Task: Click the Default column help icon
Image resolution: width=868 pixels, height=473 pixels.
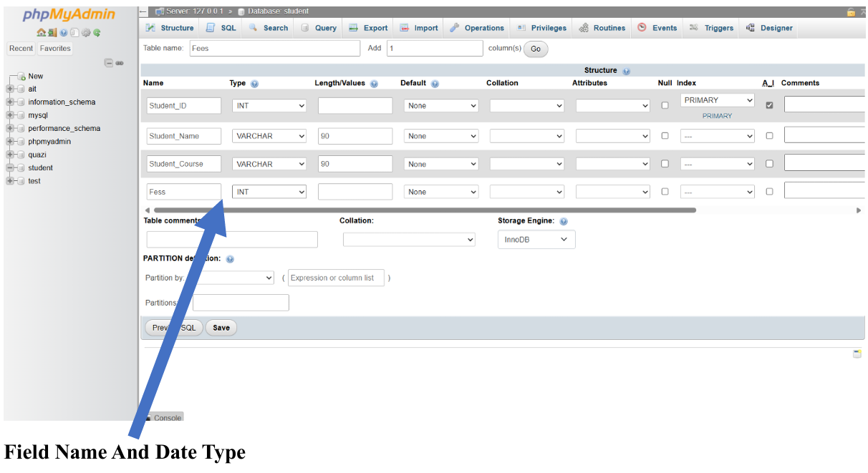Action: click(x=435, y=84)
